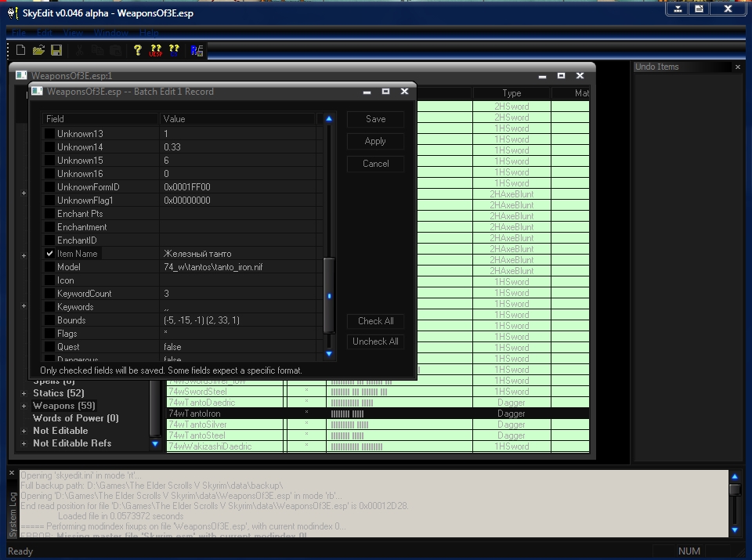Image resolution: width=752 pixels, height=560 pixels.
Task: Save the plugin using the floppy disk icon
Action: (56, 50)
